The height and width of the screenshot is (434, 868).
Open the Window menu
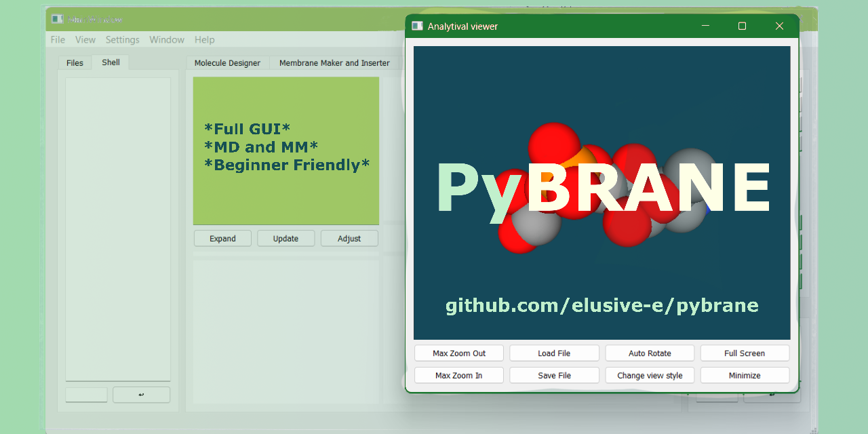[167, 40]
